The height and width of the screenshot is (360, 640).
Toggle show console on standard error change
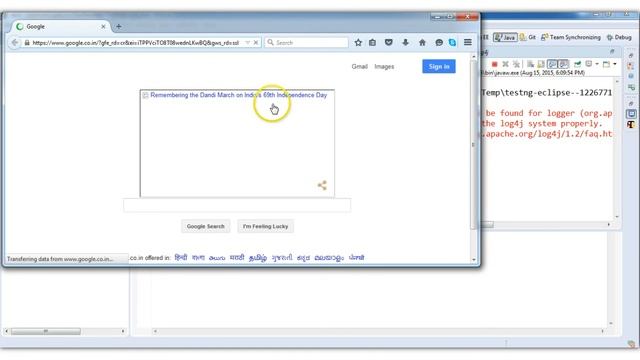564,64
